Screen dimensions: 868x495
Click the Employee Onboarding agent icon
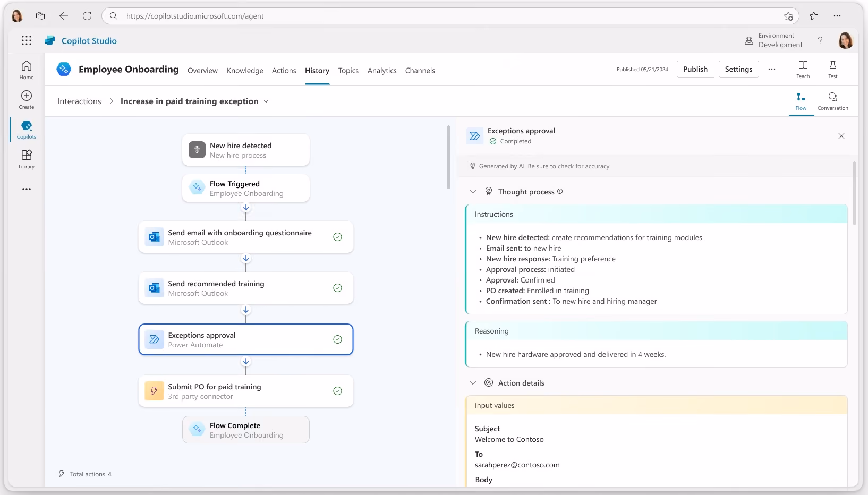click(64, 69)
